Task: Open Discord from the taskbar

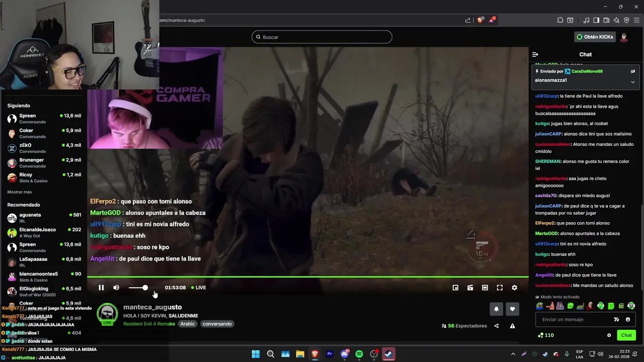Action: [x=345, y=354]
